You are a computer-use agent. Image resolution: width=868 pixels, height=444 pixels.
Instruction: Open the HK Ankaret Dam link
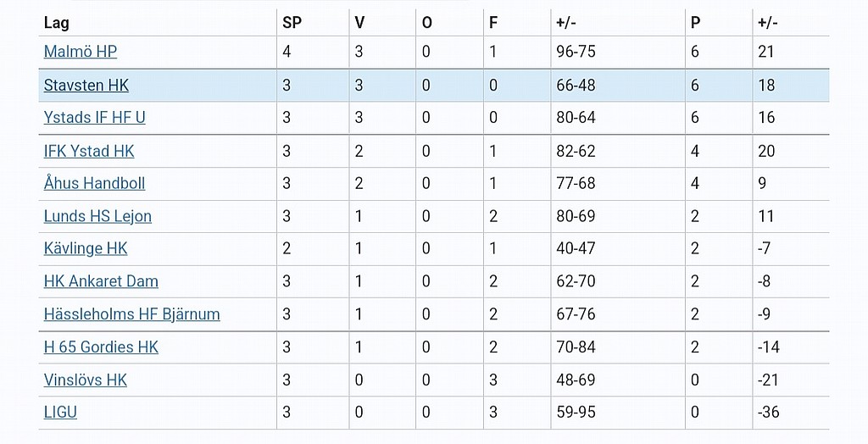click(101, 281)
